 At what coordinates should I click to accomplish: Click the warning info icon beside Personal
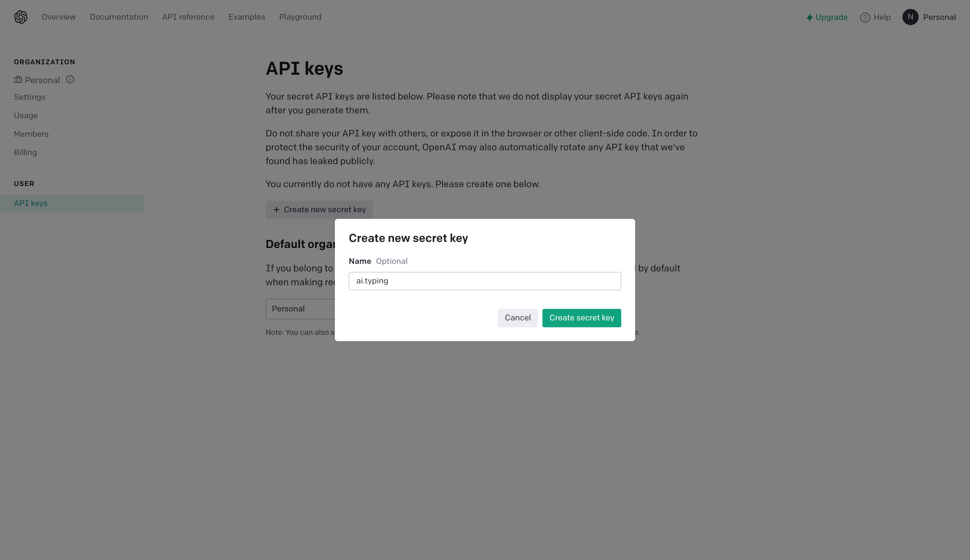pos(70,79)
